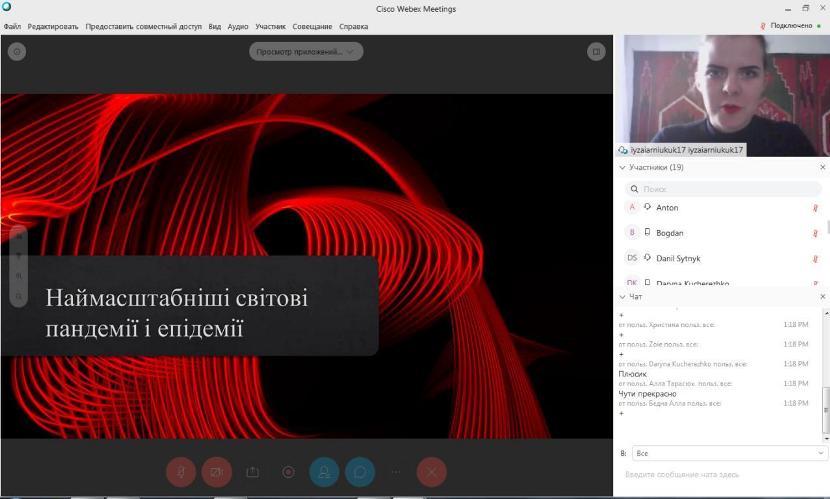The width and height of the screenshot is (830, 499).
Task: Select participant Anton in the list
Action: click(x=667, y=207)
